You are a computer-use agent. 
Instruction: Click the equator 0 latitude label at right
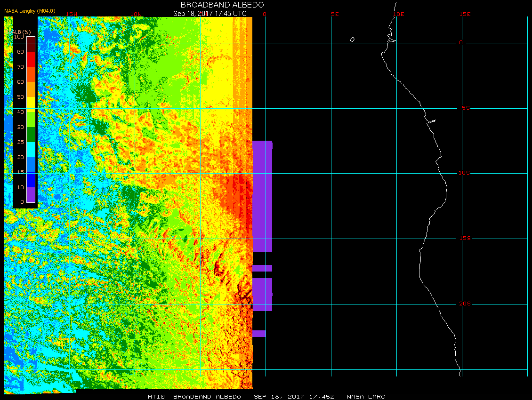pyautogui.click(x=461, y=42)
